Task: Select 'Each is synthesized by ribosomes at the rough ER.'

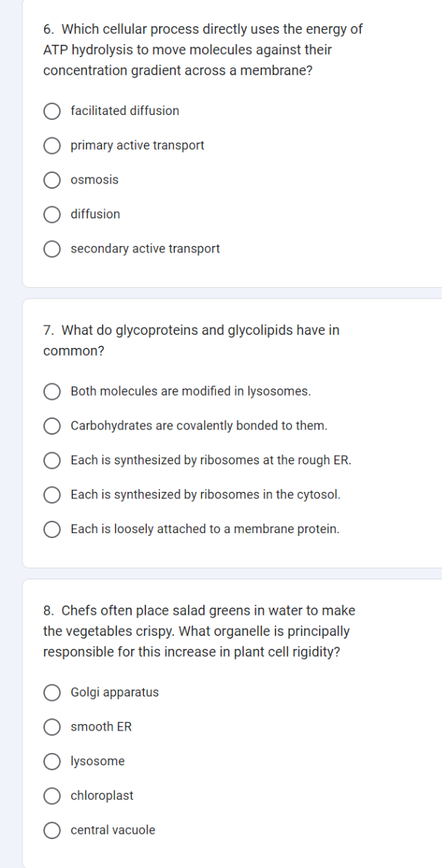Action: pos(51,461)
